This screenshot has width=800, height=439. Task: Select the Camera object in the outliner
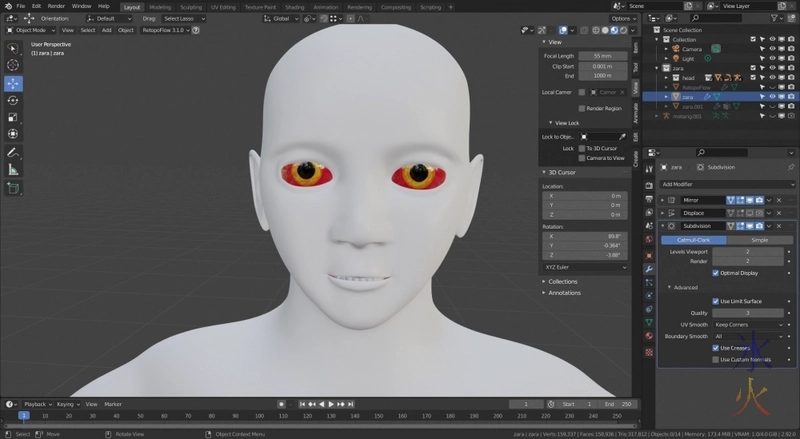[692, 48]
